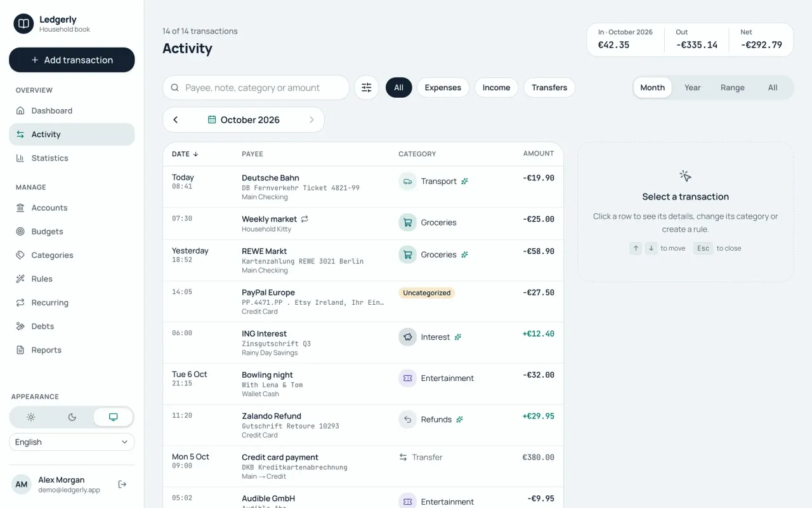Click sparkle icon next to REWE Groceries
Screen dimensions: 812x508
click(x=464, y=255)
